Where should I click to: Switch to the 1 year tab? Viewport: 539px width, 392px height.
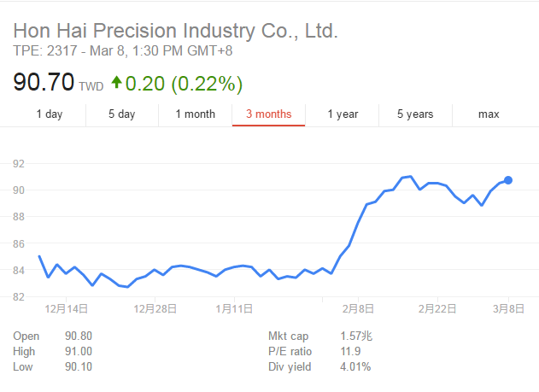(343, 114)
